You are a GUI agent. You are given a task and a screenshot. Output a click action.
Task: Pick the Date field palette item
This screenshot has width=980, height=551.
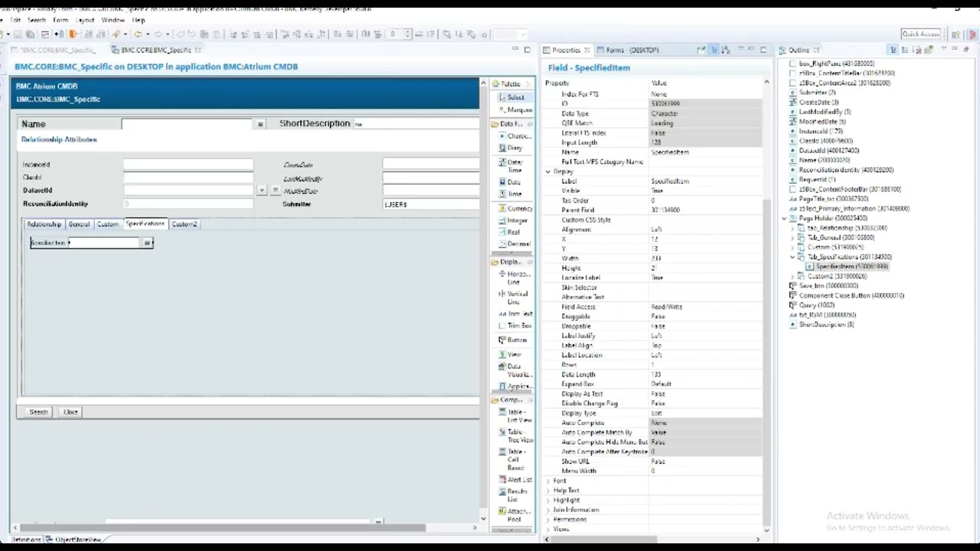coord(510,182)
